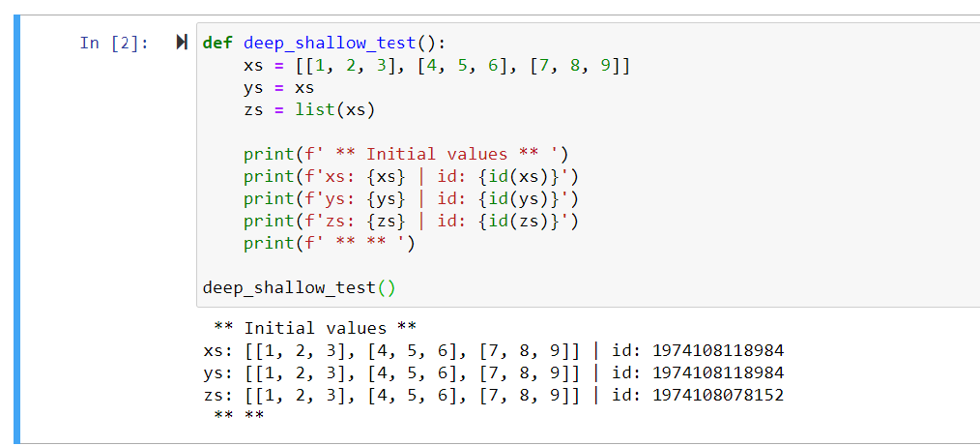This screenshot has height=446, width=980.
Task: Click the run cell icon beside In [2]
Action: pos(181,43)
